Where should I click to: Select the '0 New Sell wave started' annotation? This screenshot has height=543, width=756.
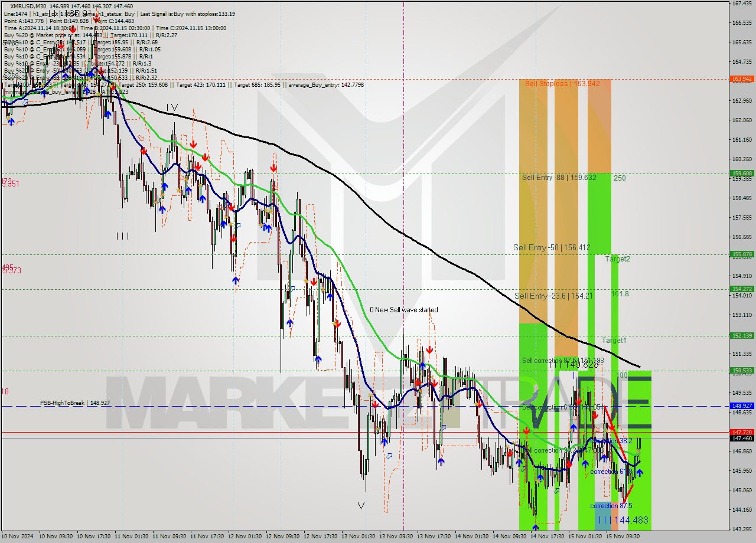click(404, 310)
